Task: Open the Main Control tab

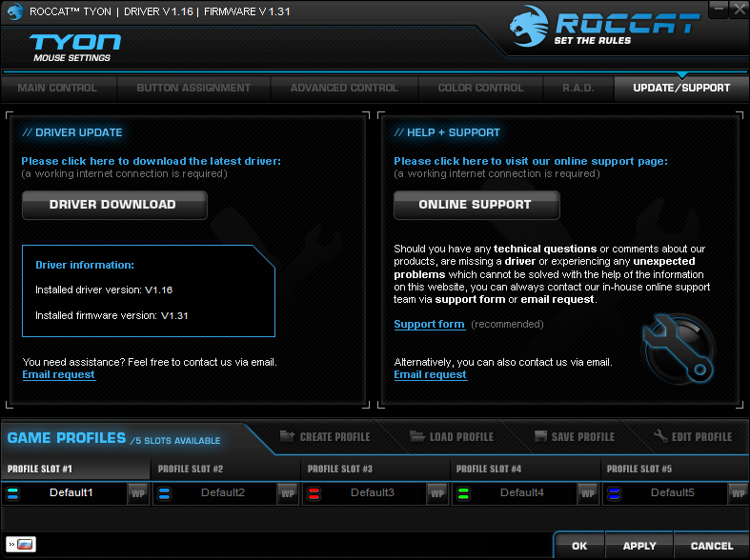Action: (x=58, y=89)
